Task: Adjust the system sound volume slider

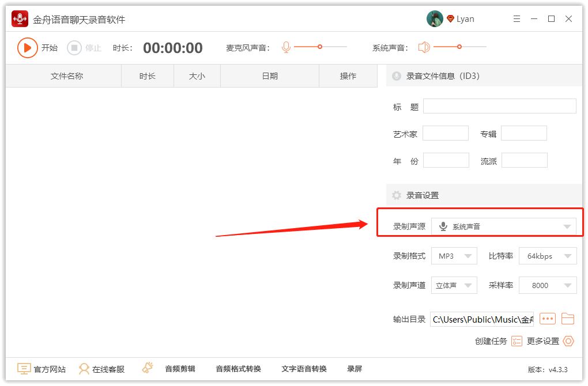Action: (x=459, y=47)
